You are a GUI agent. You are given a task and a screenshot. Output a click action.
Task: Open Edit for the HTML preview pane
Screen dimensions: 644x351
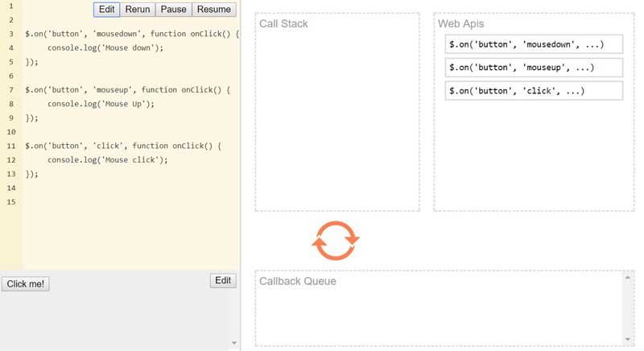(x=223, y=281)
